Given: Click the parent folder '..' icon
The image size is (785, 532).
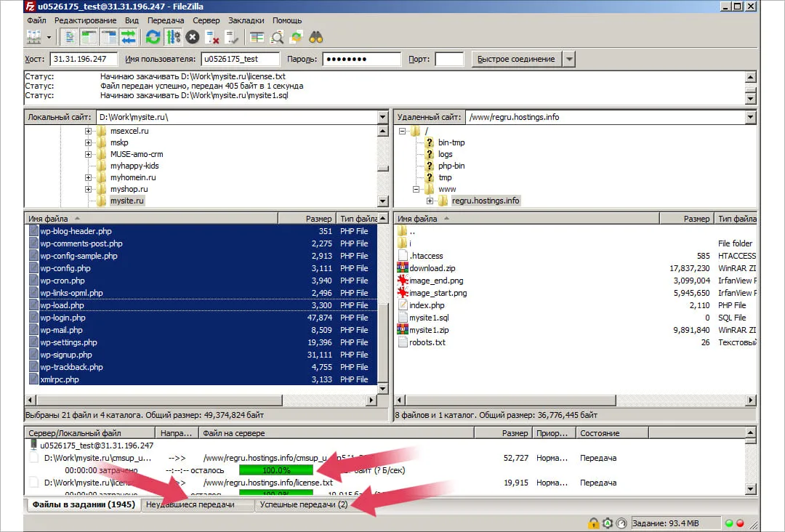Looking at the screenshot, I should click(403, 231).
